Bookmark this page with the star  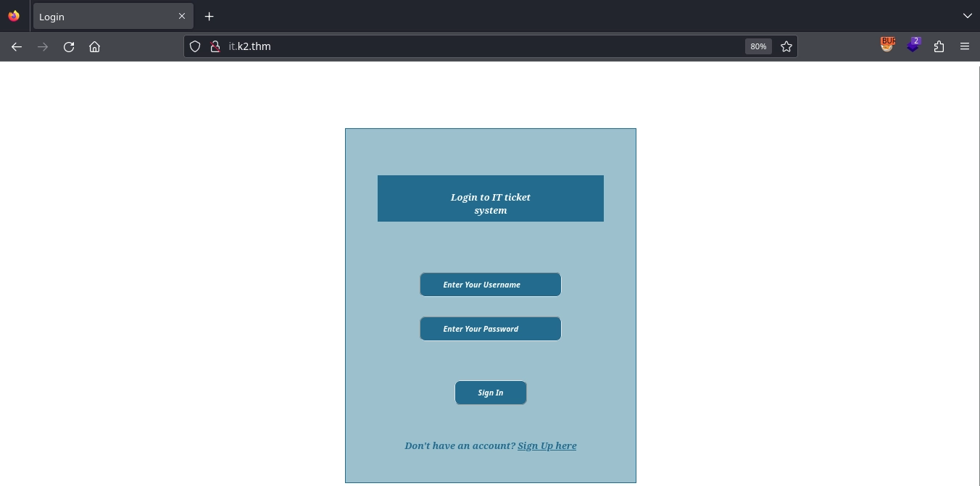786,46
